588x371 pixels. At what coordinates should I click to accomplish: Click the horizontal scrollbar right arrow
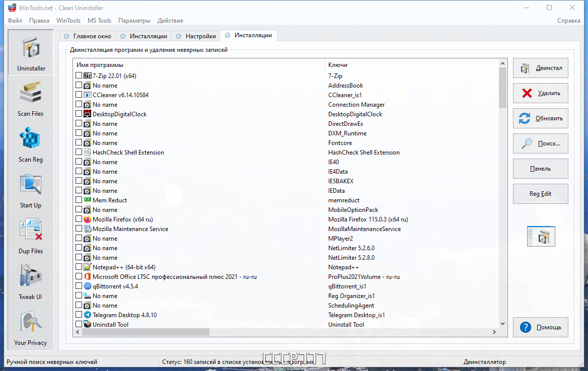tap(494, 332)
